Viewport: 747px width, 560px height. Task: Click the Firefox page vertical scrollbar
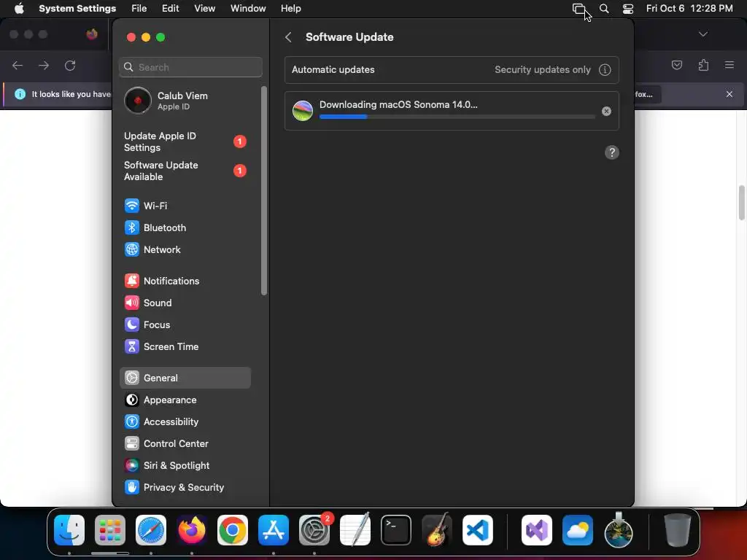[741, 203]
